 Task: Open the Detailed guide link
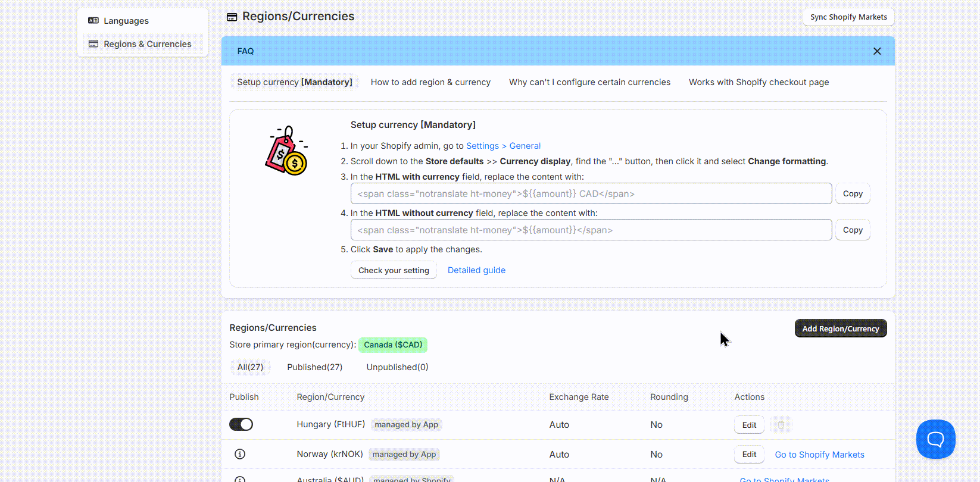click(476, 270)
